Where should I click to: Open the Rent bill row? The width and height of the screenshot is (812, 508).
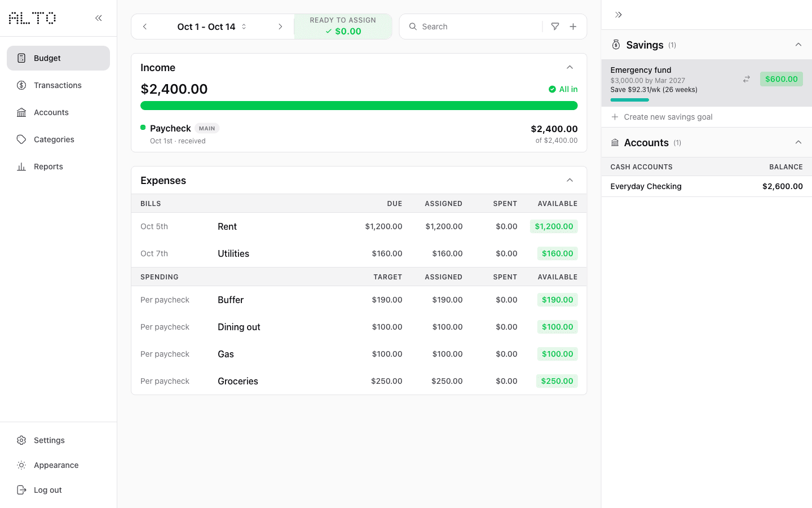tap(359, 226)
